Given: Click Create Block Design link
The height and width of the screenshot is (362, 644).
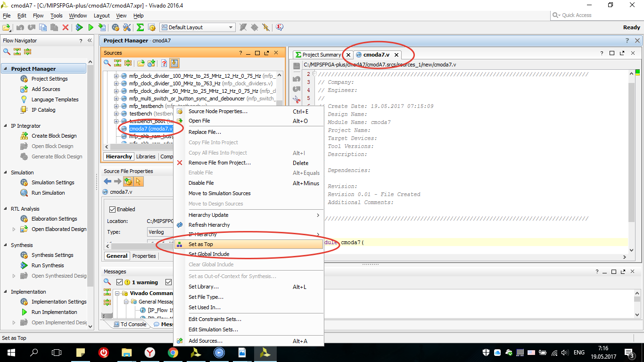Looking at the screenshot, I should click(x=54, y=136).
